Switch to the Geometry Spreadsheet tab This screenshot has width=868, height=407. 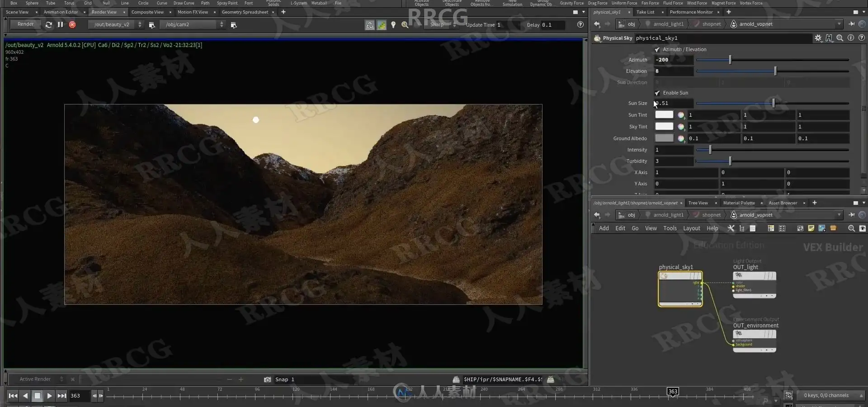[245, 12]
